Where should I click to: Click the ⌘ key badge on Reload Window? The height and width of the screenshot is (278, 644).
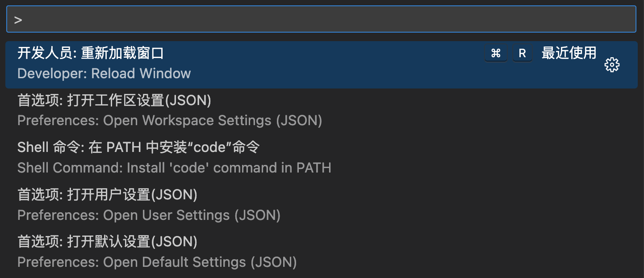(496, 54)
